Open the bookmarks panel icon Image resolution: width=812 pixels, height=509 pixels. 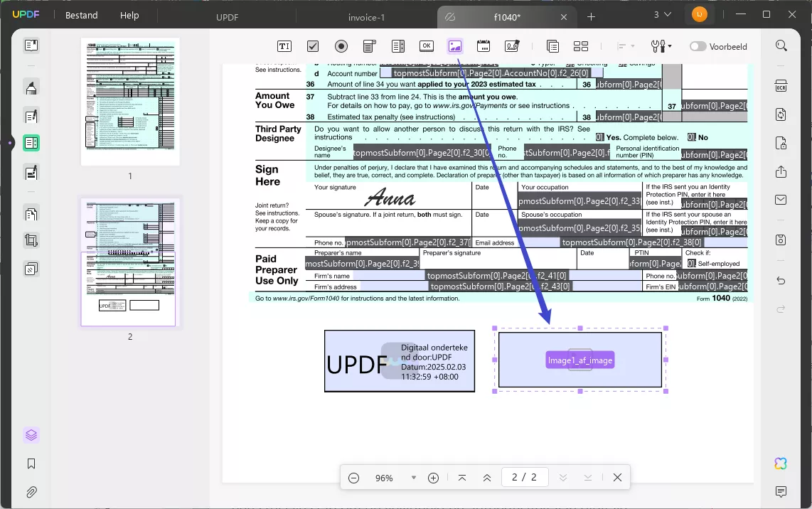pos(31,464)
